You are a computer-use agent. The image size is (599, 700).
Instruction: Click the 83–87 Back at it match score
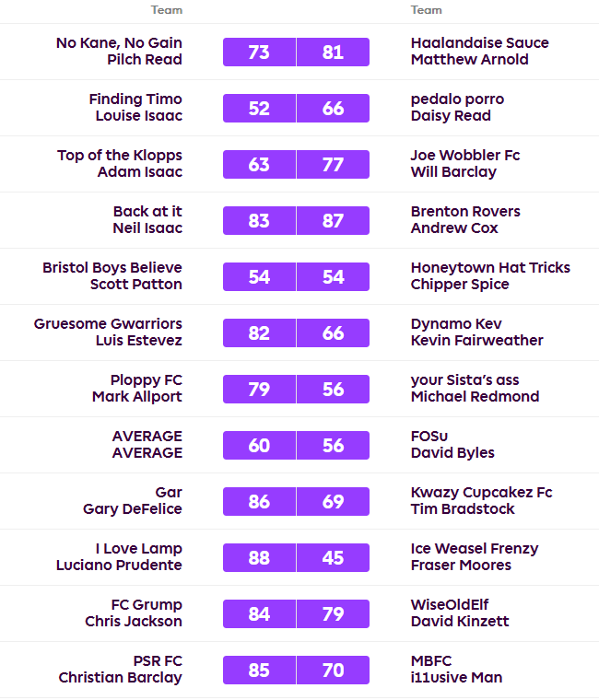tap(296, 221)
